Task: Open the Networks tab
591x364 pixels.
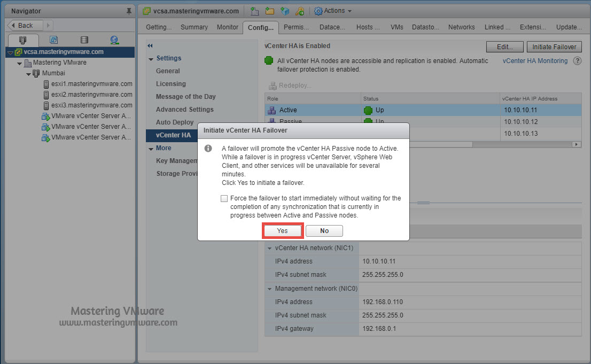Action: pyautogui.click(x=461, y=27)
